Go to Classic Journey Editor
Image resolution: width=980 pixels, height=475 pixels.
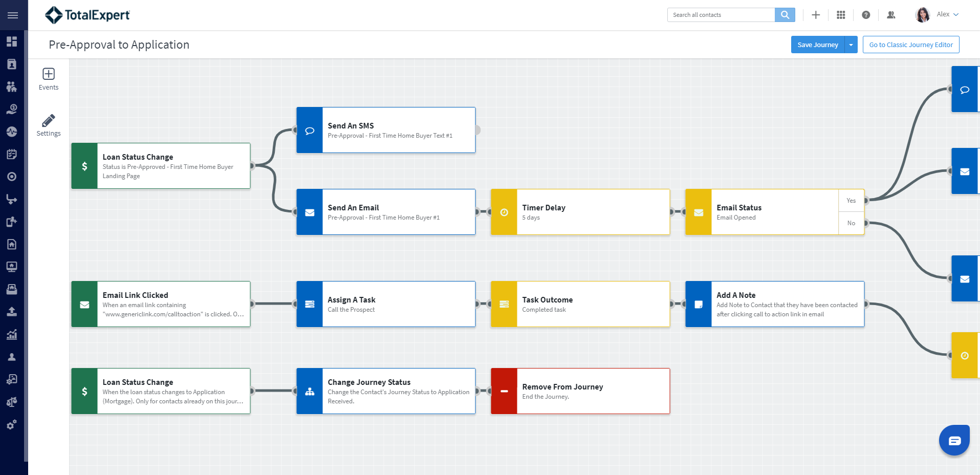coord(911,45)
